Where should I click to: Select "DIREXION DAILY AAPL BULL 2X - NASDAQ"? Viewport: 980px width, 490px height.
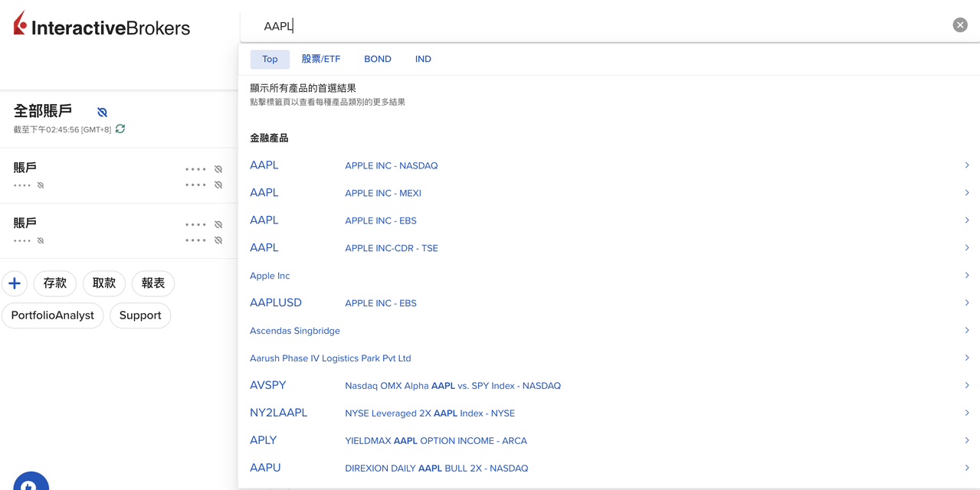click(437, 469)
